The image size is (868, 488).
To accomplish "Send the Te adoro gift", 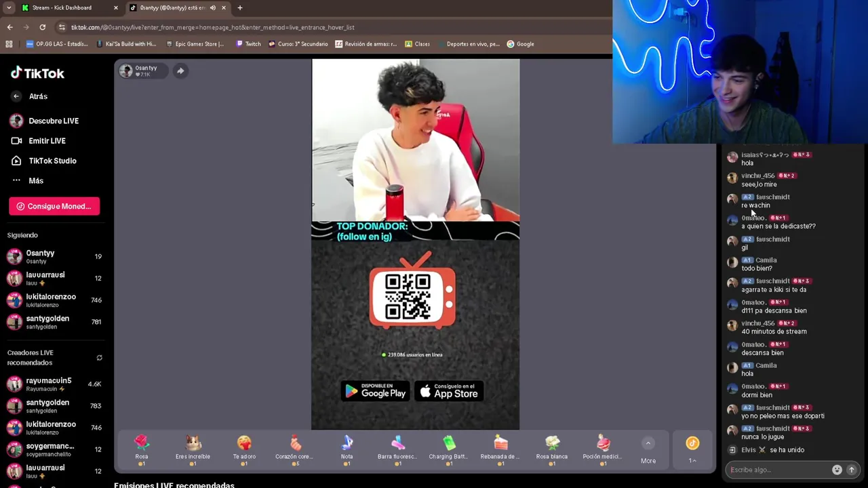I will point(244,450).
